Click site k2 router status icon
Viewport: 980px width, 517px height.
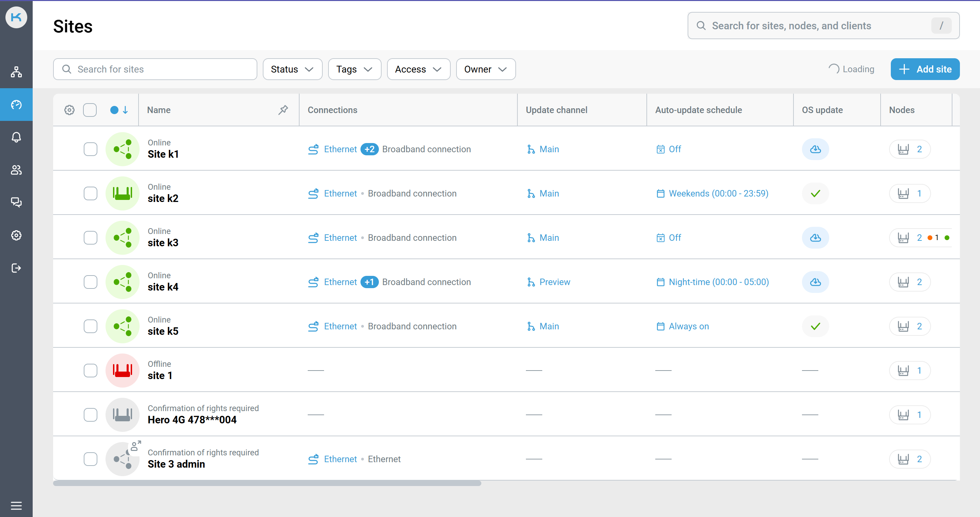coord(123,193)
